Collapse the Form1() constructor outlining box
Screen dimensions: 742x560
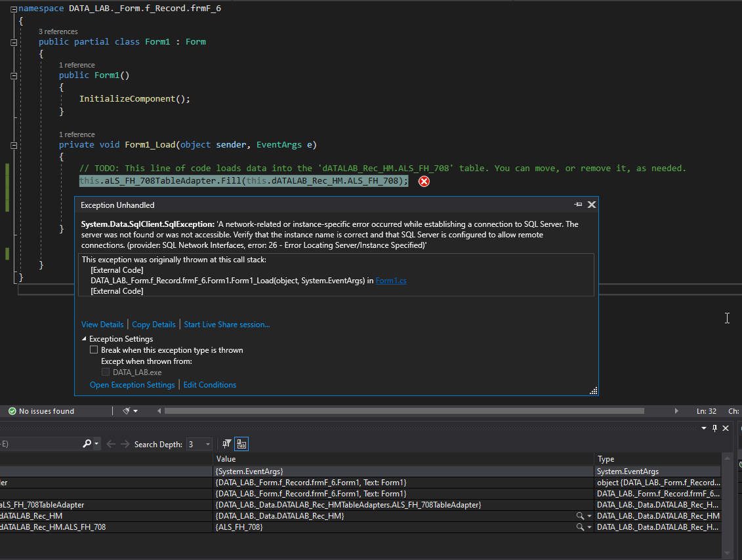pyautogui.click(x=14, y=75)
